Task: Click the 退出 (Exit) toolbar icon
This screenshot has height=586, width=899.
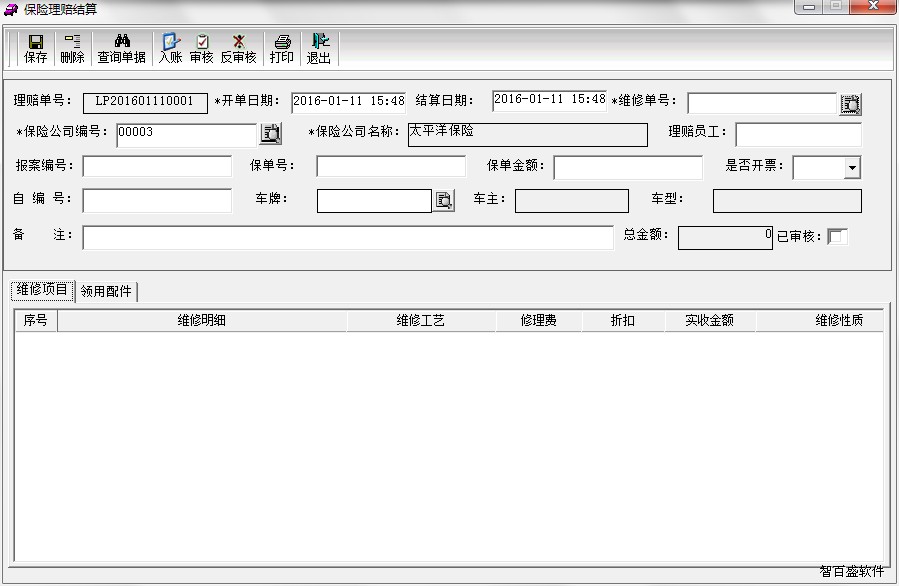Action: 319,49
